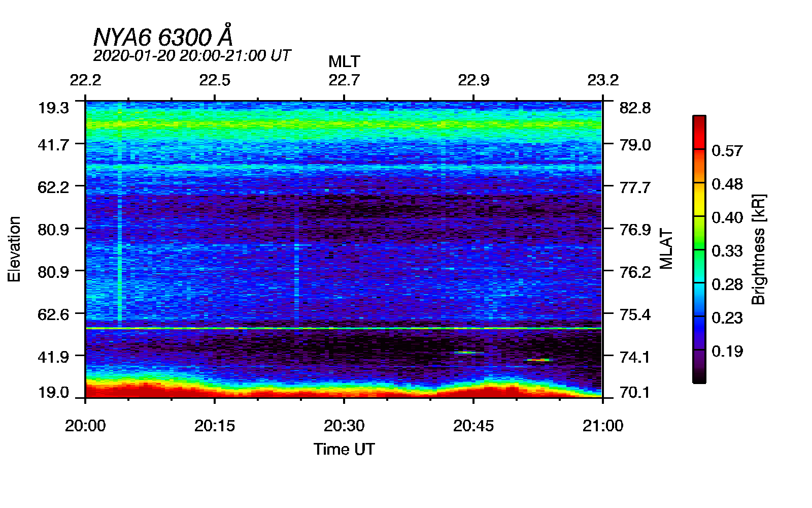Click the MLAT tick value 76.9

[635, 230]
